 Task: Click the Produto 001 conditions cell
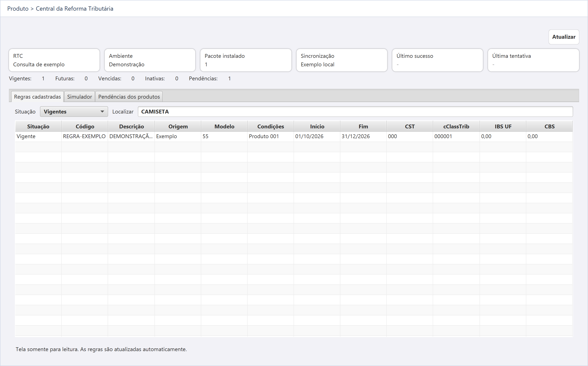pyautogui.click(x=270, y=136)
